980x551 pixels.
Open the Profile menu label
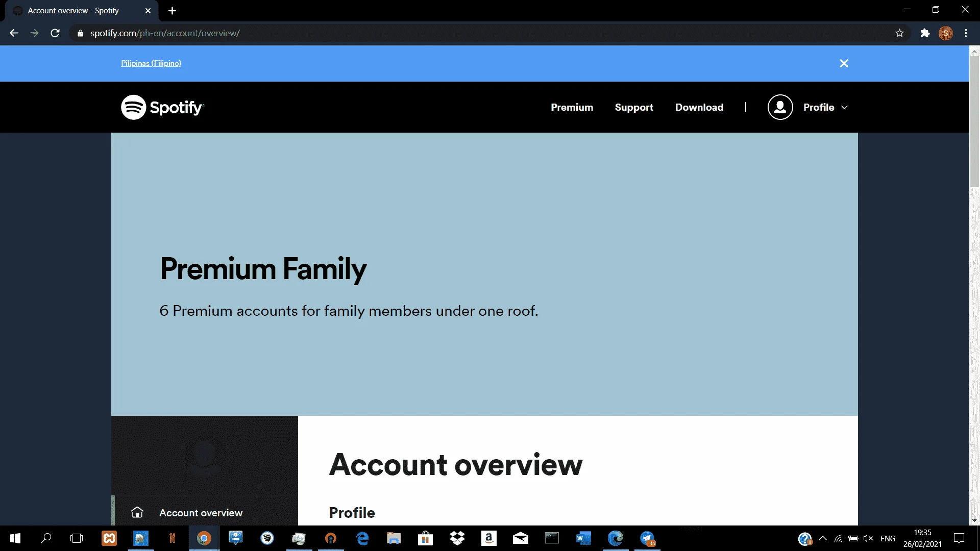click(819, 107)
